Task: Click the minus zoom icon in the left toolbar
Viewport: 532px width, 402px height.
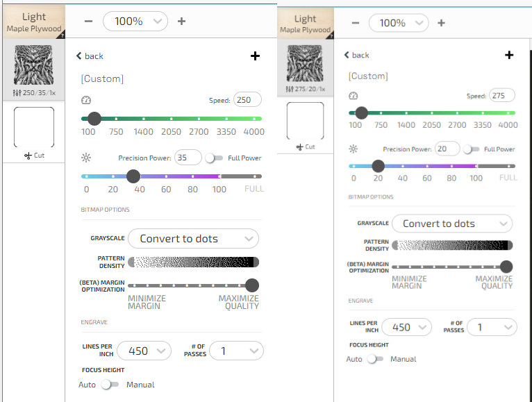Action: pos(89,21)
